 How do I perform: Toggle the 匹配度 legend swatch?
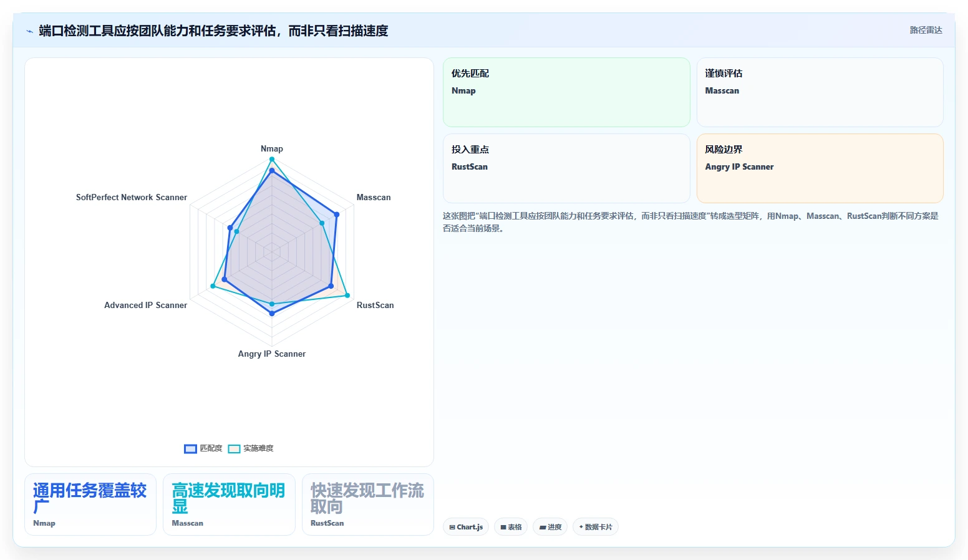tap(190, 449)
